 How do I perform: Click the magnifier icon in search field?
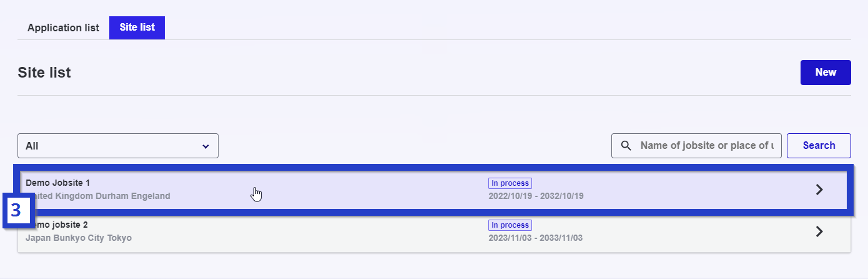626,146
